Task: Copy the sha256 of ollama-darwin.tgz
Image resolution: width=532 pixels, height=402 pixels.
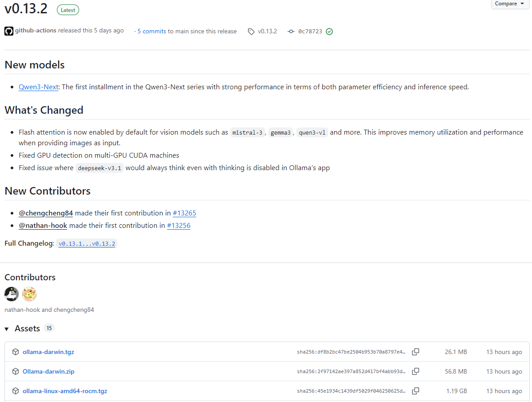Action: [416, 352]
